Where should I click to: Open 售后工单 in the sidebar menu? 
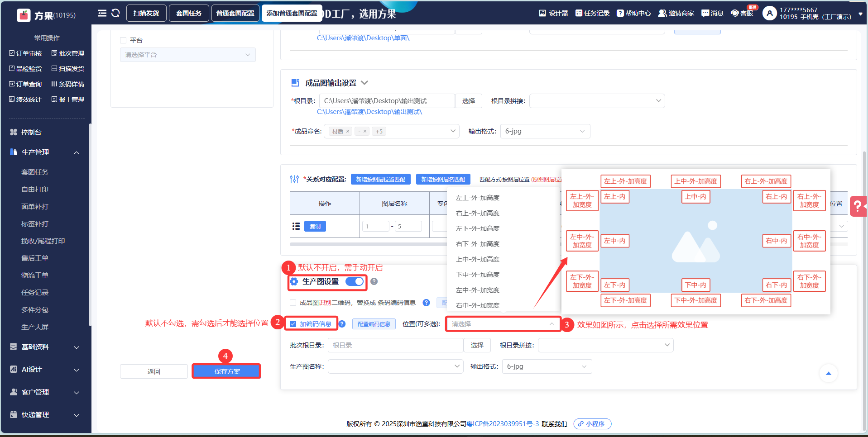click(35, 258)
